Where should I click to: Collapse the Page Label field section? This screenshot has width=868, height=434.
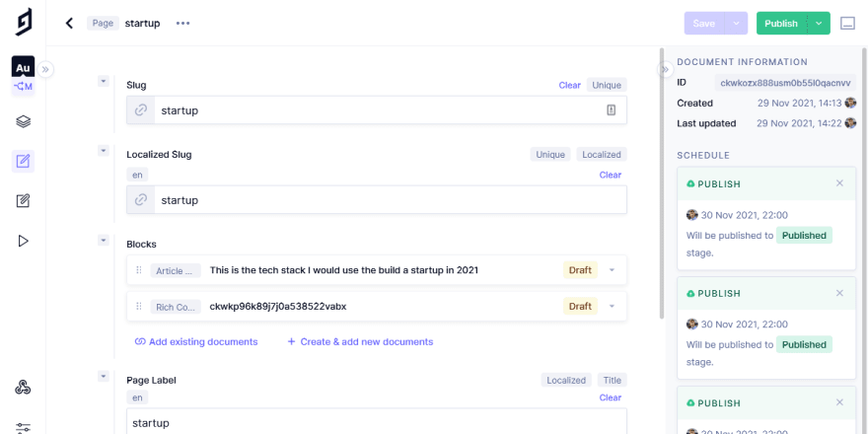coord(103,377)
